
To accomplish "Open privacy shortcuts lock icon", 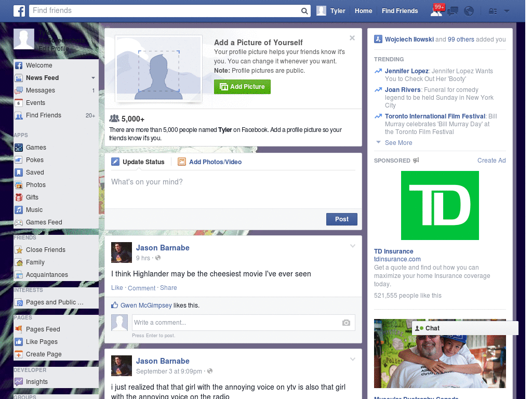I will pyautogui.click(x=493, y=11).
